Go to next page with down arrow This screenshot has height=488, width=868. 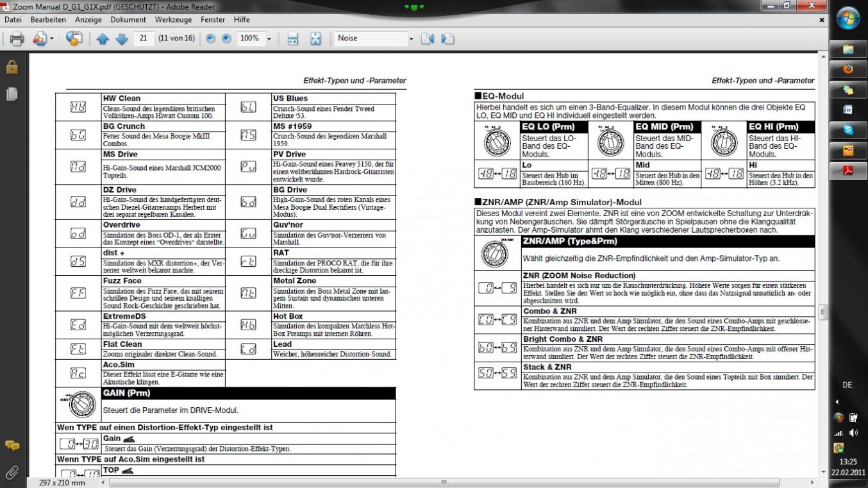121,38
